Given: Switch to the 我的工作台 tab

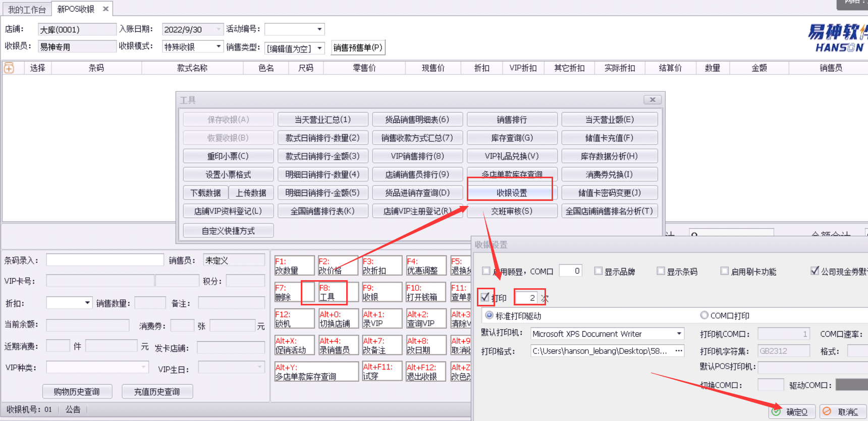Looking at the screenshot, I should click(x=26, y=9).
